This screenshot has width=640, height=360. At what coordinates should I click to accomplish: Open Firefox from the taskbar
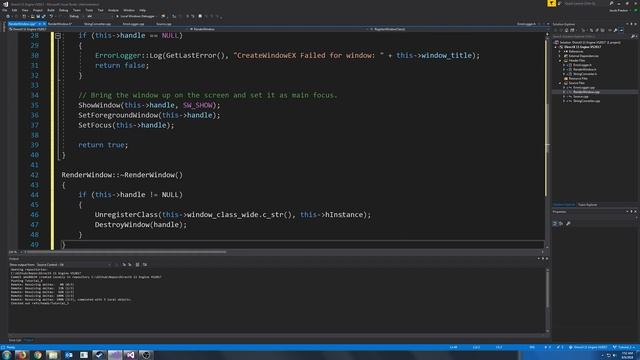point(22,355)
